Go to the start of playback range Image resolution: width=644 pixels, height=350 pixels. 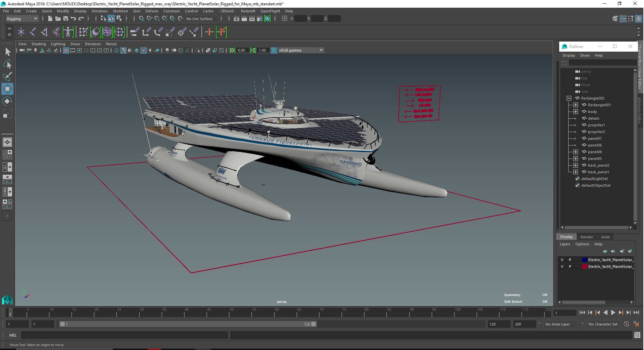click(582, 312)
